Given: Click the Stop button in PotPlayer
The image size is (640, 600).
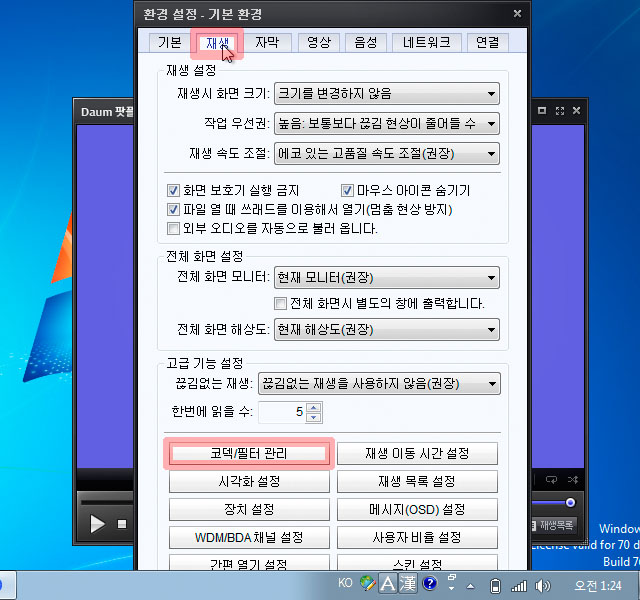Looking at the screenshot, I should pyautogui.click(x=122, y=523).
